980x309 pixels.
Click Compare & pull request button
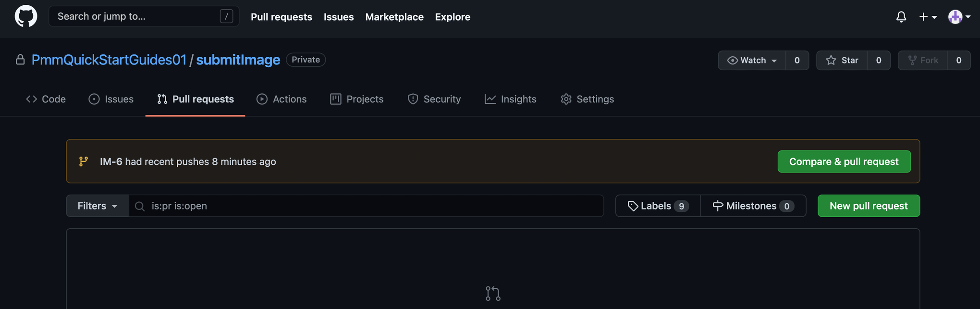pos(844,161)
